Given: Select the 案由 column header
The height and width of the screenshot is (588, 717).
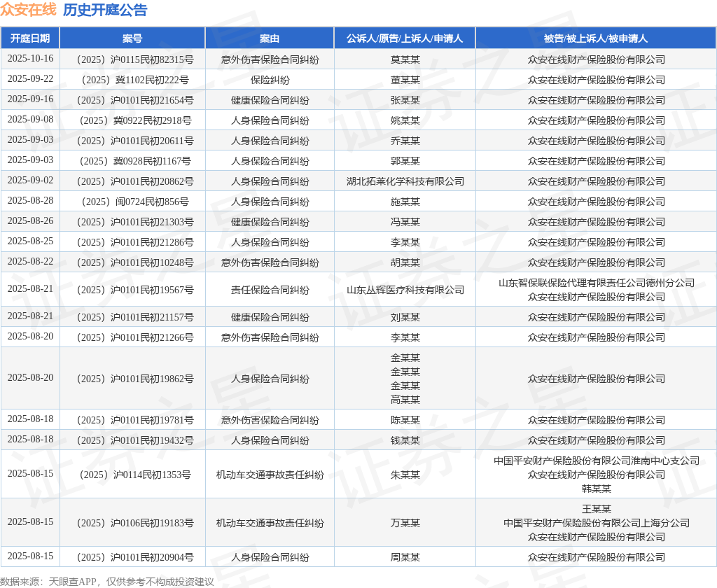Looking at the screenshot, I should point(270,38).
